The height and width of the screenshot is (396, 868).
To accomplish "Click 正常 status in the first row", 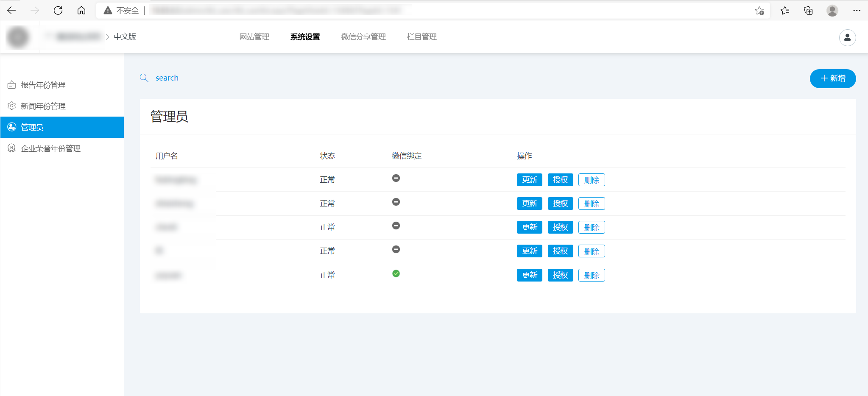I will click(x=327, y=180).
